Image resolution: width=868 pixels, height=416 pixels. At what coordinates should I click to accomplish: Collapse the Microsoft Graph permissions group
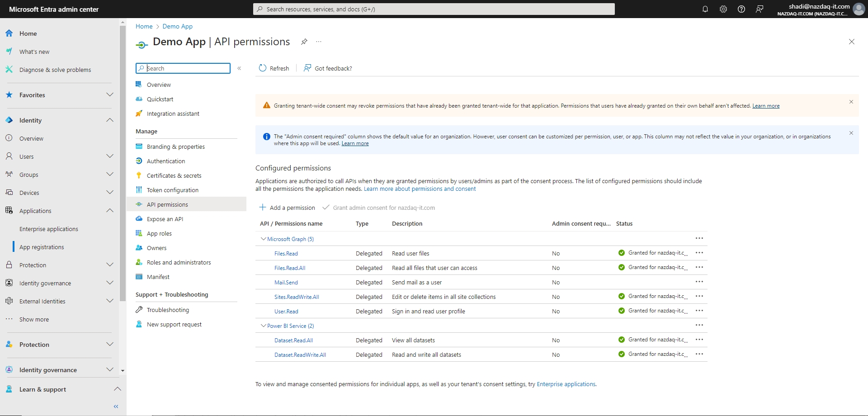[263, 239]
